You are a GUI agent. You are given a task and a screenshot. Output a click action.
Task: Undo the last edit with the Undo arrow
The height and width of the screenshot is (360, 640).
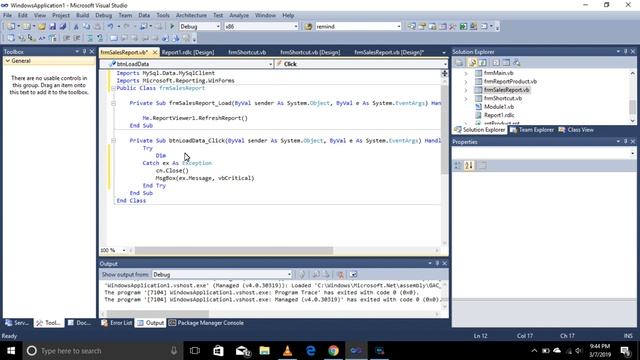click(110, 27)
